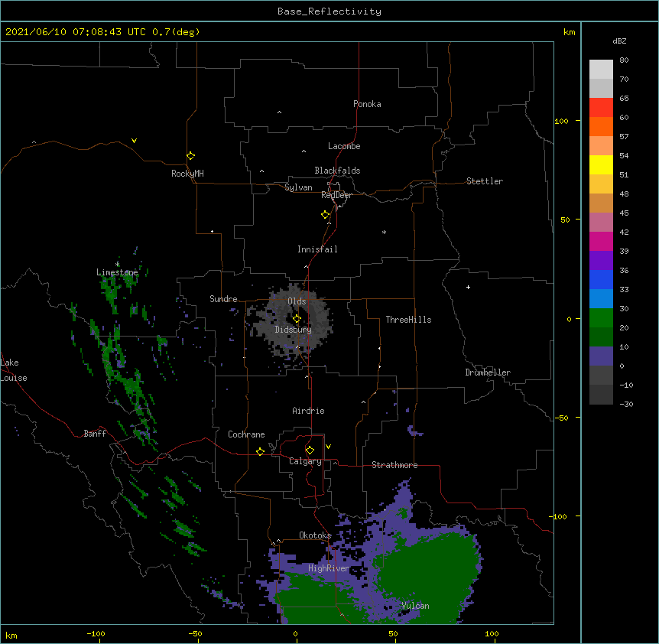The width and height of the screenshot is (659, 644).
Task: Select the Drumheller label
Action: tap(488, 372)
